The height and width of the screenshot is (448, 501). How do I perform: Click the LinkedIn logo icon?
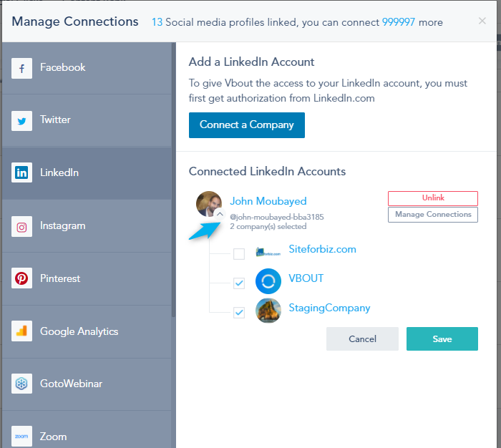(21, 172)
